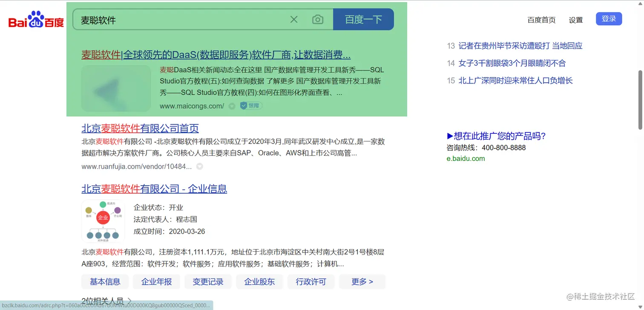Open the dropdown arrow beside www.maicongs.com

pyautogui.click(x=232, y=106)
